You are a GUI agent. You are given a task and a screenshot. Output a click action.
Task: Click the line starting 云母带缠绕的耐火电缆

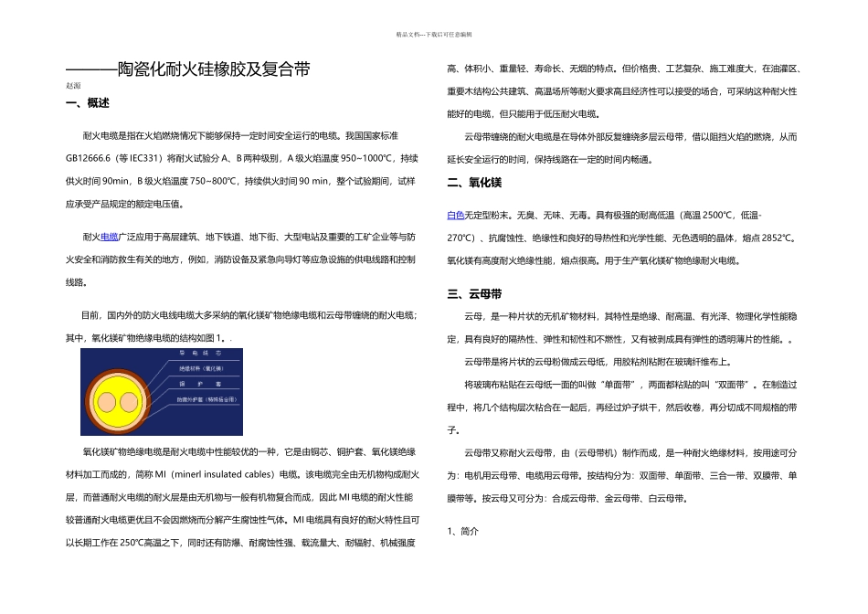point(630,137)
